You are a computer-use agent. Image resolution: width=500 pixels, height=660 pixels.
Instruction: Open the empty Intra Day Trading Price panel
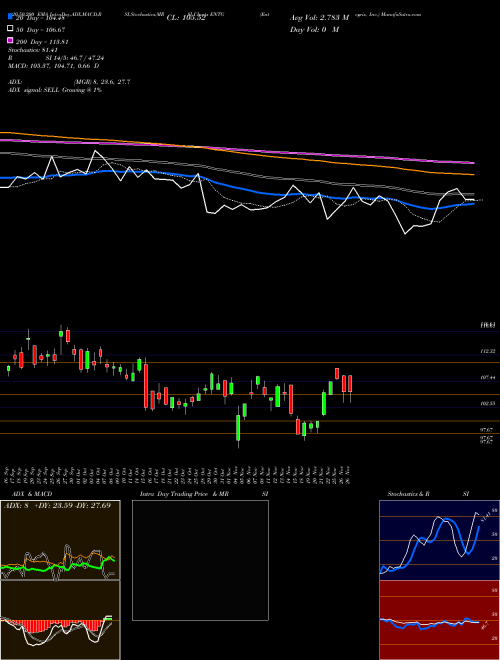(x=200, y=560)
